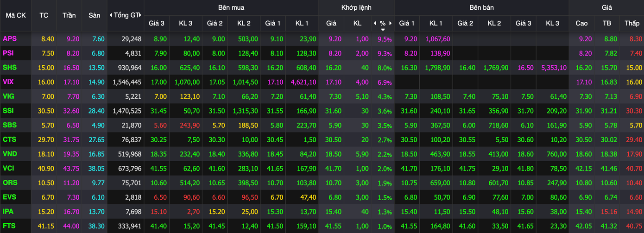Image resolution: width=644 pixels, height=233 pixels.
Task: Click the left arrow beside Tổng GT header
Action: point(111,15)
